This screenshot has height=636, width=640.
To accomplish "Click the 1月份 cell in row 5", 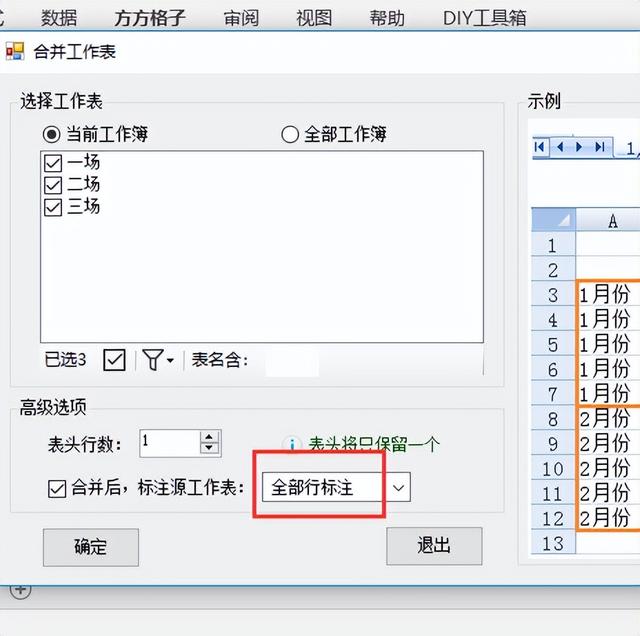I will point(609,344).
